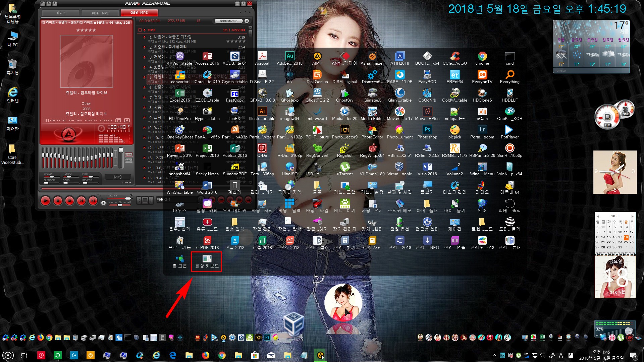
Task: Collapse the MP3 group in playlist
Action: 140,30
